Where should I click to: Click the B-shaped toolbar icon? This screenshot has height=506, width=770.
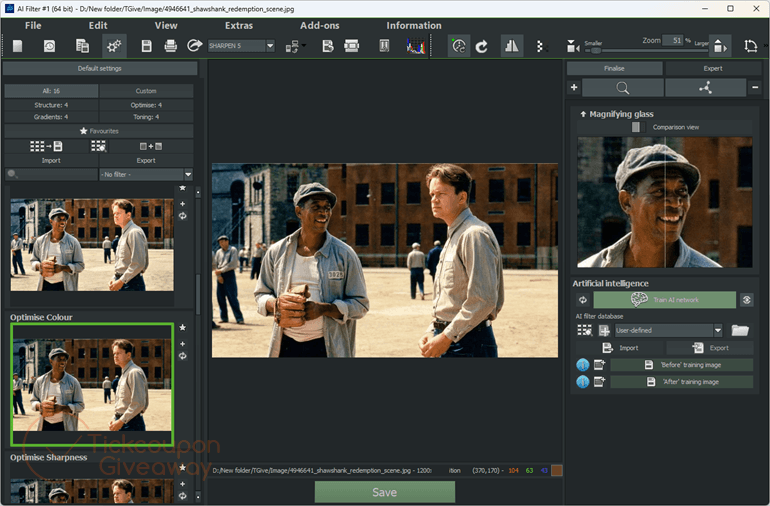point(328,46)
